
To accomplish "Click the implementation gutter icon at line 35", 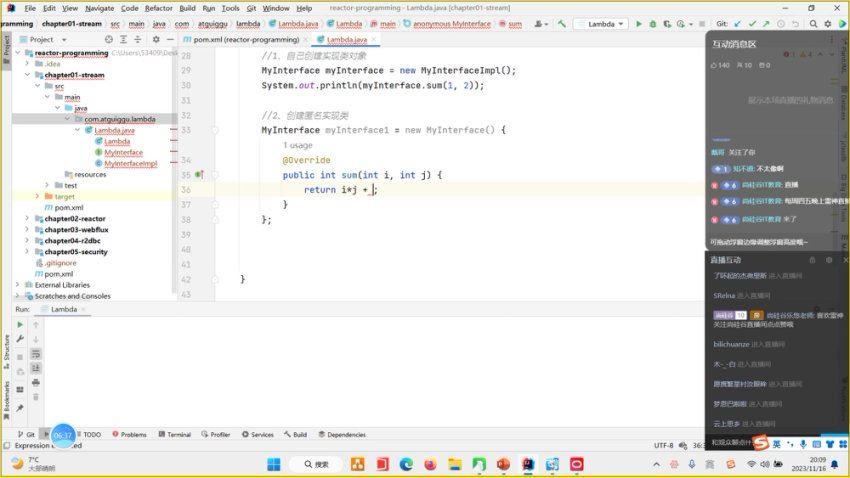I will point(199,175).
